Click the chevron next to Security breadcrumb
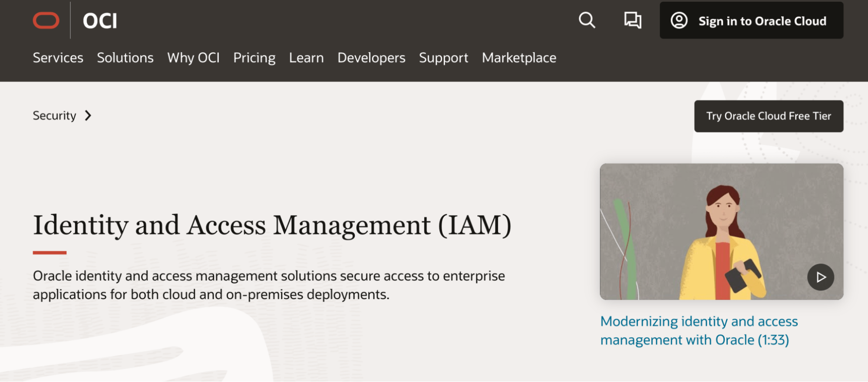This screenshot has height=382, width=868. 88,115
